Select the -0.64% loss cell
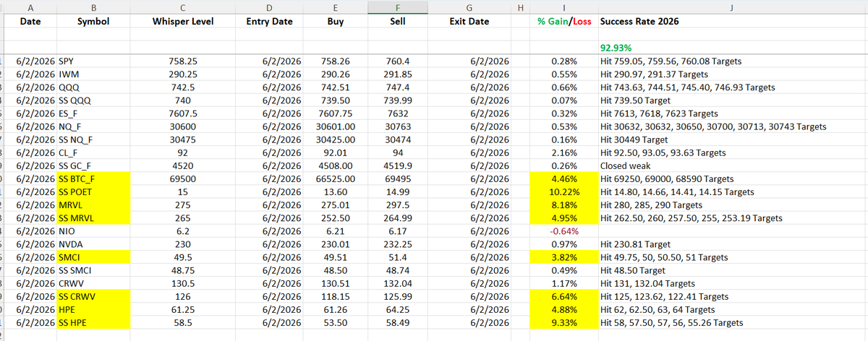This screenshot has height=341, width=868. point(563,230)
